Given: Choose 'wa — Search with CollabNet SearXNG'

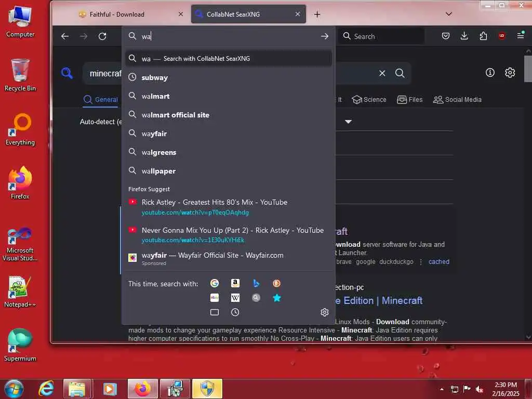Looking at the screenshot, I should [x=229, y=58].
